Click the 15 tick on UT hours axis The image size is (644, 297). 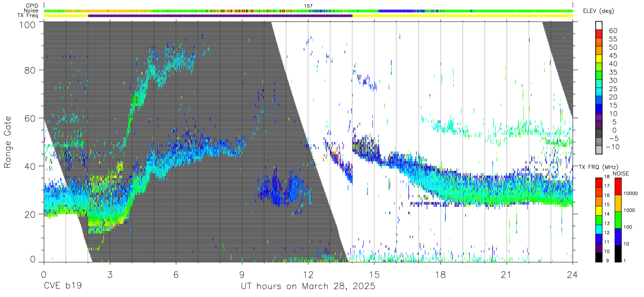[374, 274]
